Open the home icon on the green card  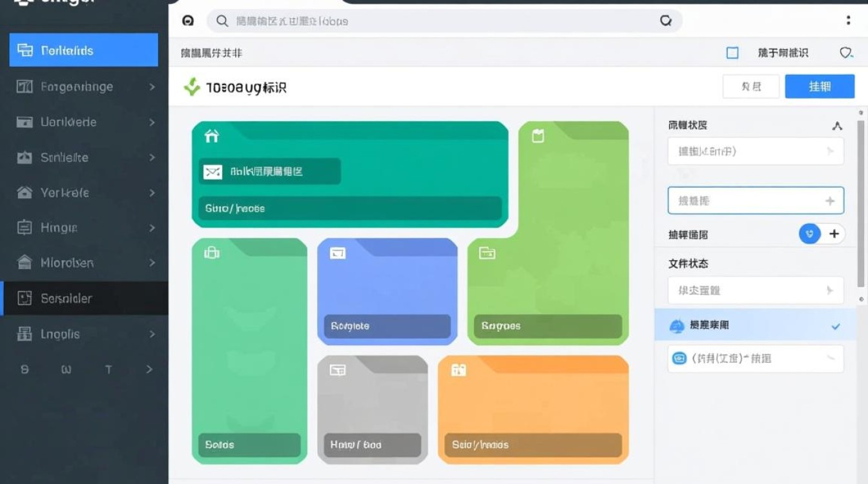pos(211,136)
